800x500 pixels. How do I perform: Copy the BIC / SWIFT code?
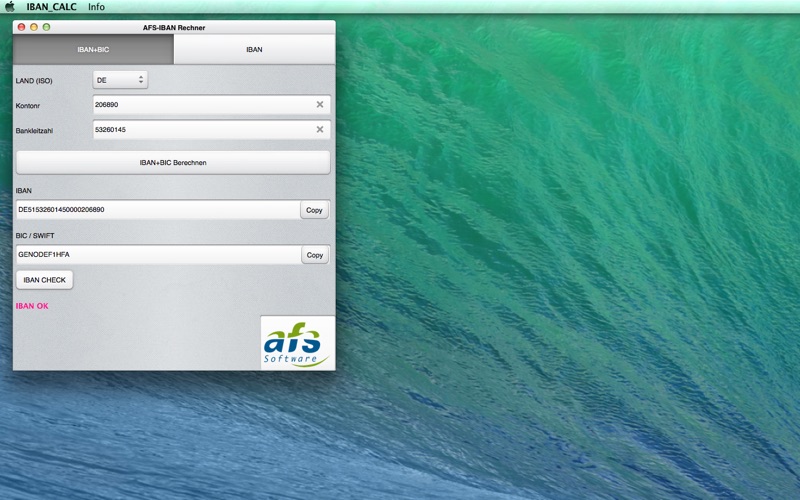coord(315,255)
